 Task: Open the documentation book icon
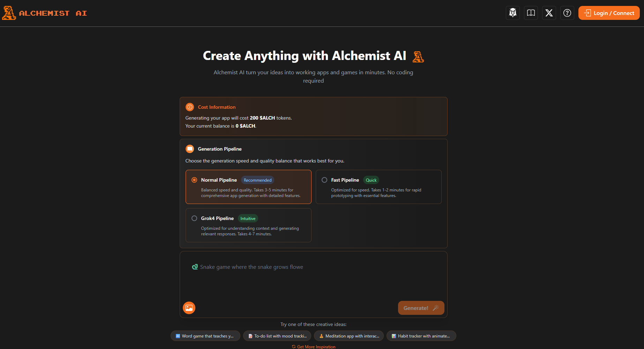click(x=531, y=13)
